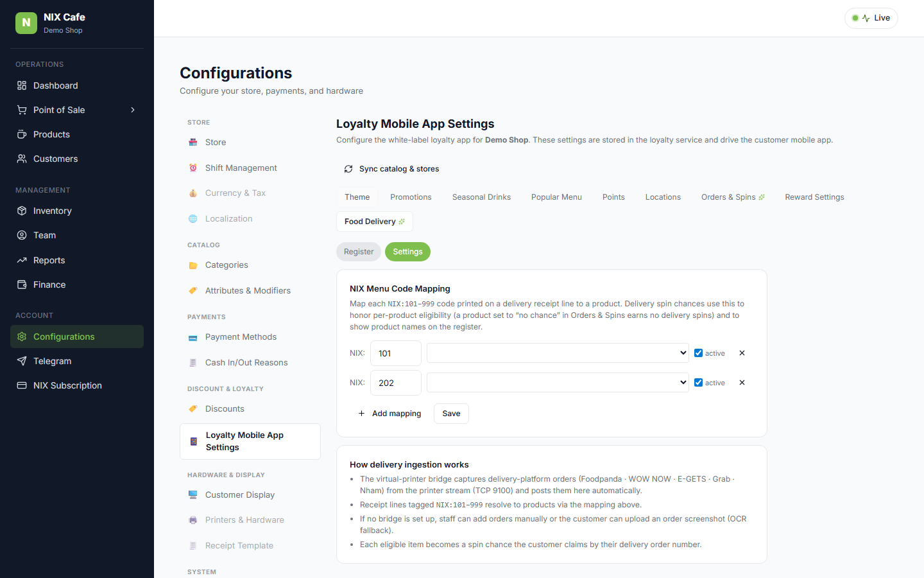Image resolution: width=924 pixels, height=578 pixels.
Task: Click the Configurations gear icon
Action: 22,337
